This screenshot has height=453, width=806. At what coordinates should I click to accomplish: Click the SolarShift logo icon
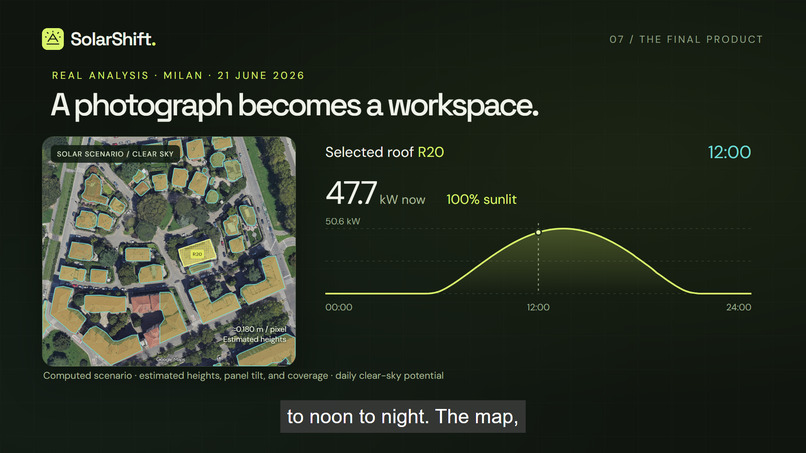(x=53, y=39)
